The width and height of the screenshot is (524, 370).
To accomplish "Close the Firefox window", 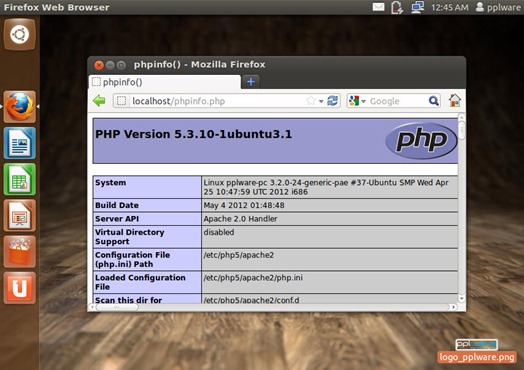I will (x=99, y=65).
